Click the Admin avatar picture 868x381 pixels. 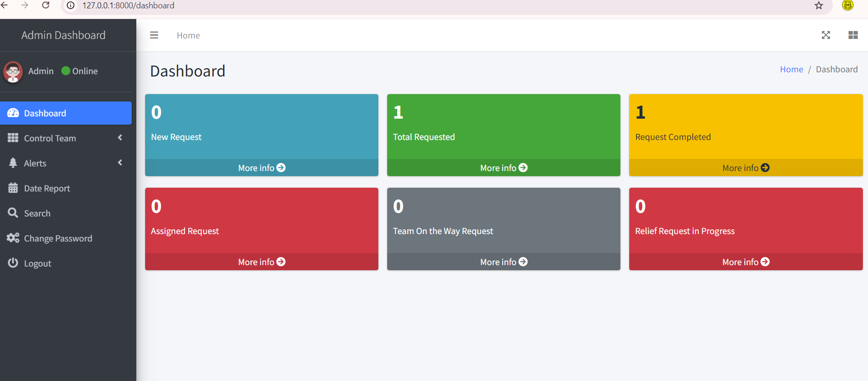tap(13, 71)
